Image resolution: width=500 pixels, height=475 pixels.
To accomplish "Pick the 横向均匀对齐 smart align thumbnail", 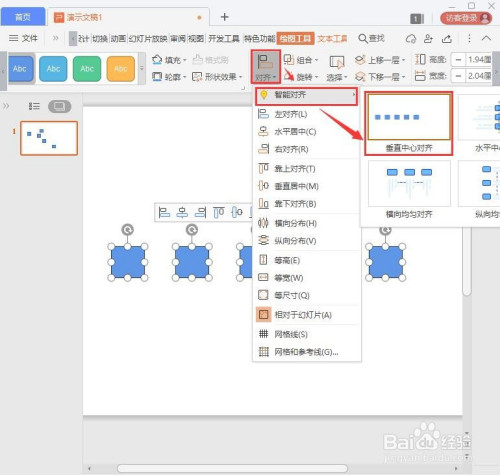I will tap(409, 189).
